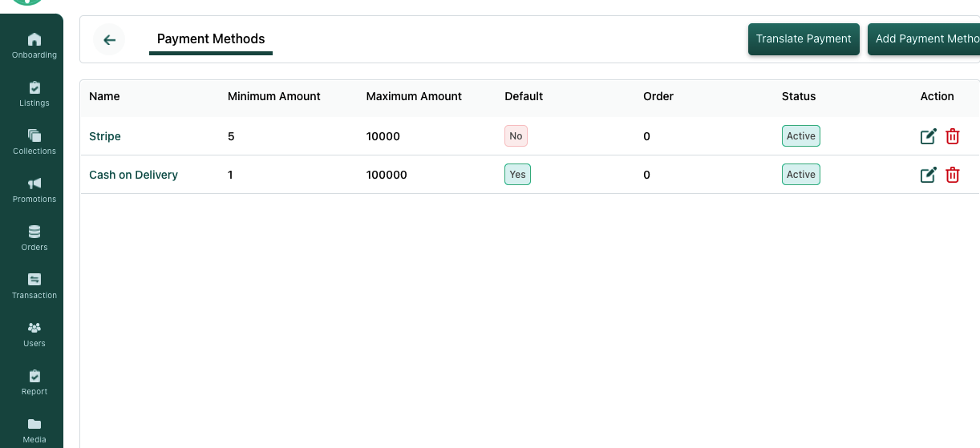The image size is (980, 448).
Task: Click the Translate Payment button
Action: tap(804, 38)
